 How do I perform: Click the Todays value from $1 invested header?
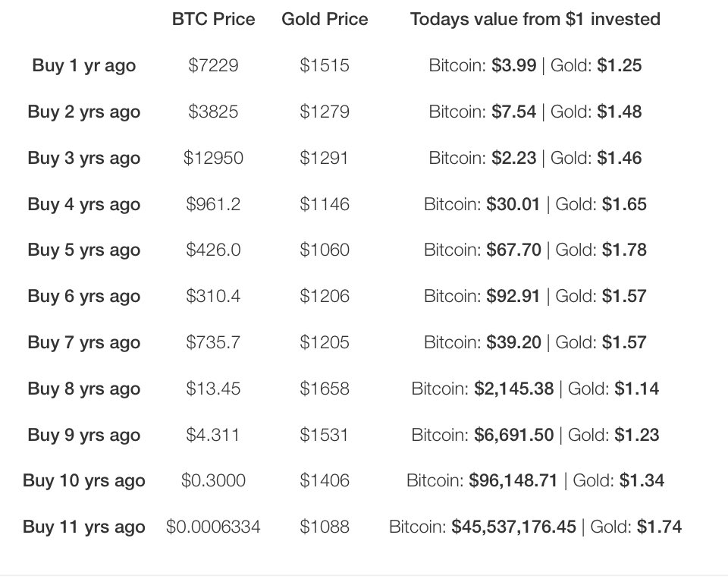point(535,19)
